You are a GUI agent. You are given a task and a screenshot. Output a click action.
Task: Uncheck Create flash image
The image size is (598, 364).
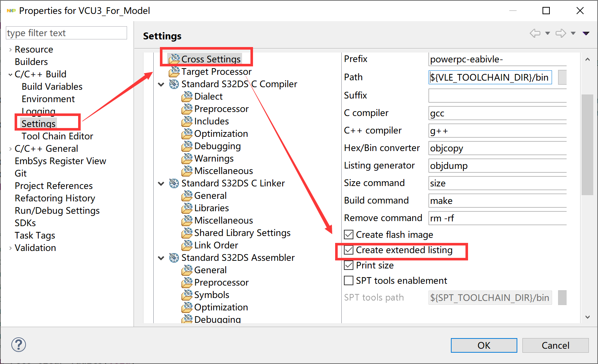click(349, 234)
